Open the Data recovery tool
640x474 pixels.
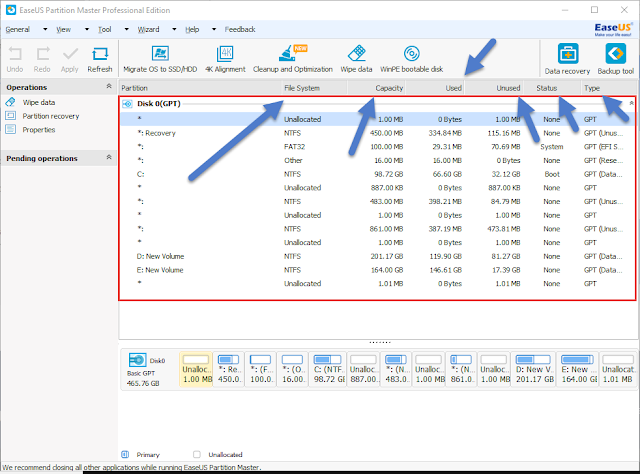[x=567, y=59]
